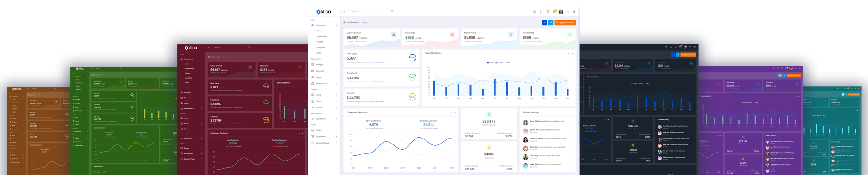This screenshot has height=175, width=868.
Task: Collapse the Customer Statistics card in white dashboard
Action: 452,113
